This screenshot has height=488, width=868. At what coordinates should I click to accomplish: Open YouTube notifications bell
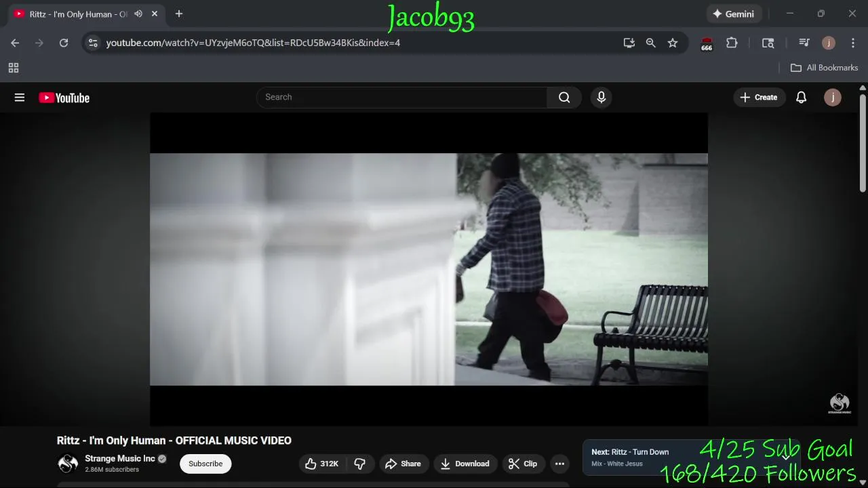tap(801, 98)
